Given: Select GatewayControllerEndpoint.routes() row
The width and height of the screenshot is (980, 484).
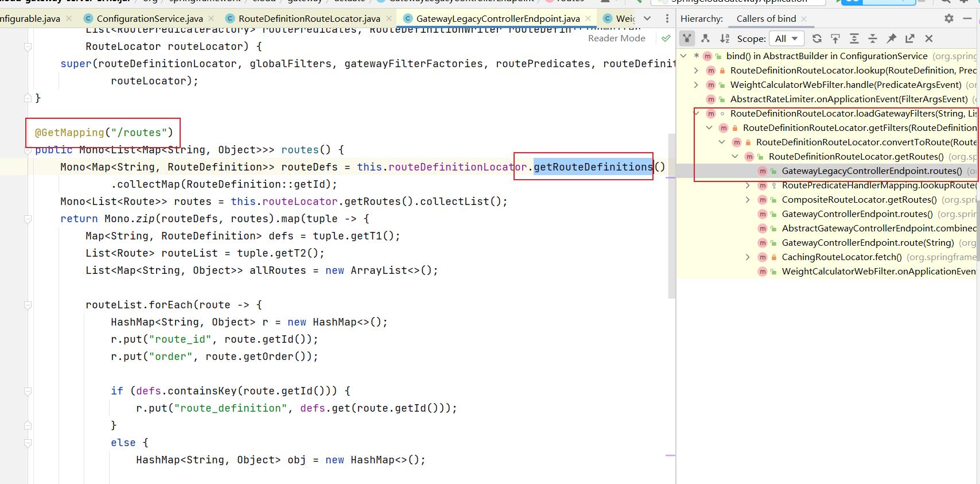Looking at the screenshot, I should pos(828,214).
